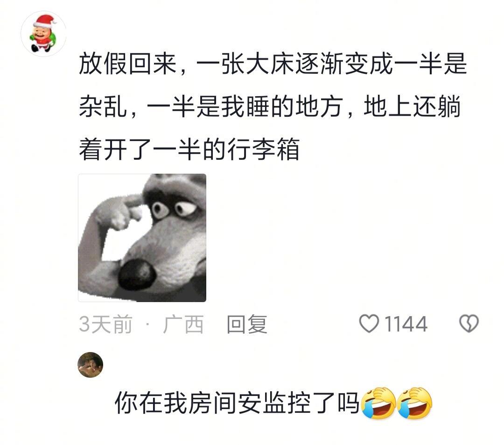Tap the broken heart dislike icon

tap(469, 324)
